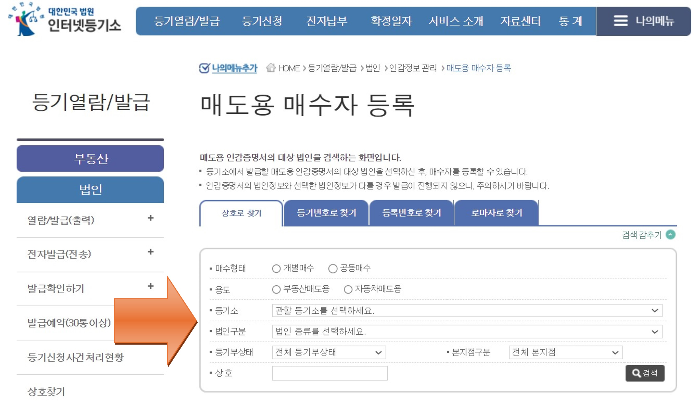Click 매도용 매수자 등록 breadcrumb link

[479, 68]
